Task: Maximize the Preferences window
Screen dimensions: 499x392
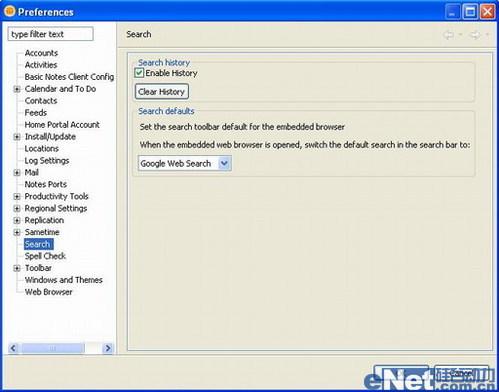Action: point(470,12)
